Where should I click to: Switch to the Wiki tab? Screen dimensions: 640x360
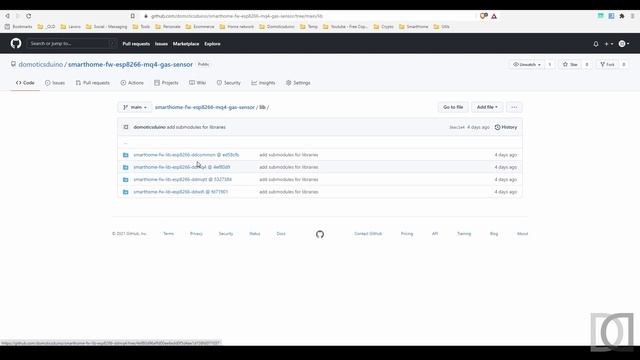click(x=198, y=83)
